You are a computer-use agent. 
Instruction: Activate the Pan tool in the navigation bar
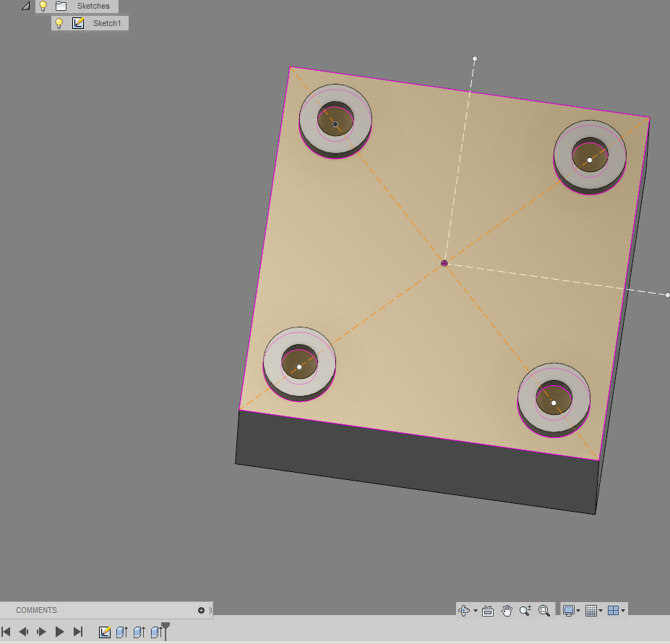click(507, 610)
